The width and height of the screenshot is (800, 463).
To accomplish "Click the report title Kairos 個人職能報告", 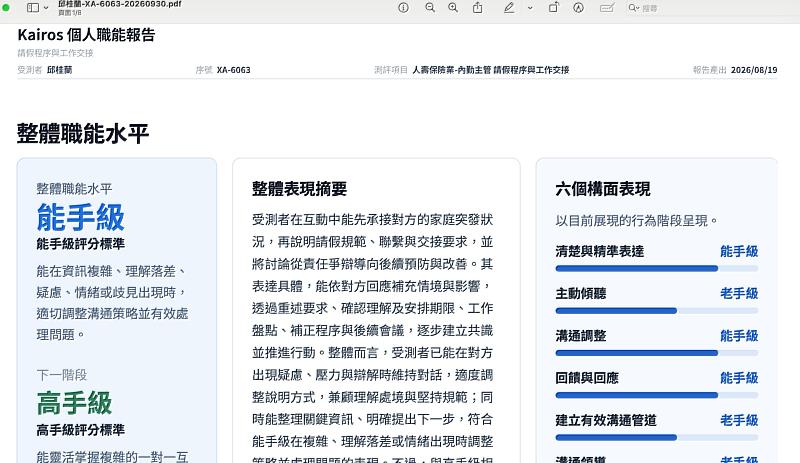I will click(86, 35).
